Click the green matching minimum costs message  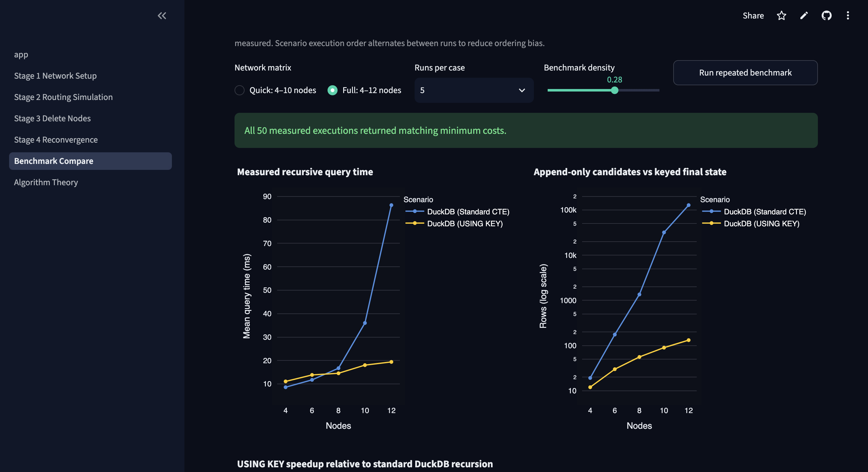[x=526, y=130]
